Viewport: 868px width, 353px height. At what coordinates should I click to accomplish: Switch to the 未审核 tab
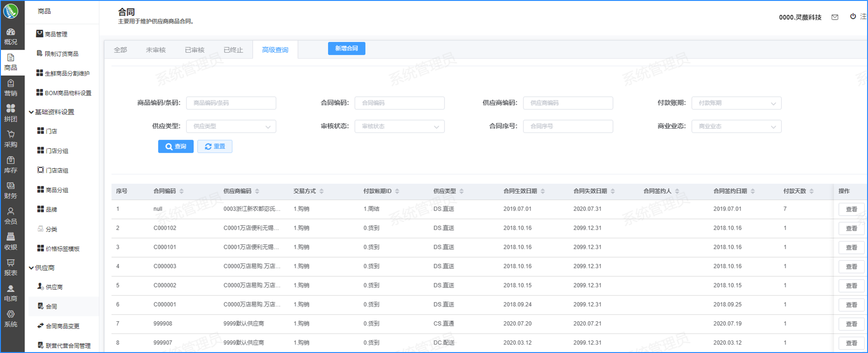click(x=155, y=50)
